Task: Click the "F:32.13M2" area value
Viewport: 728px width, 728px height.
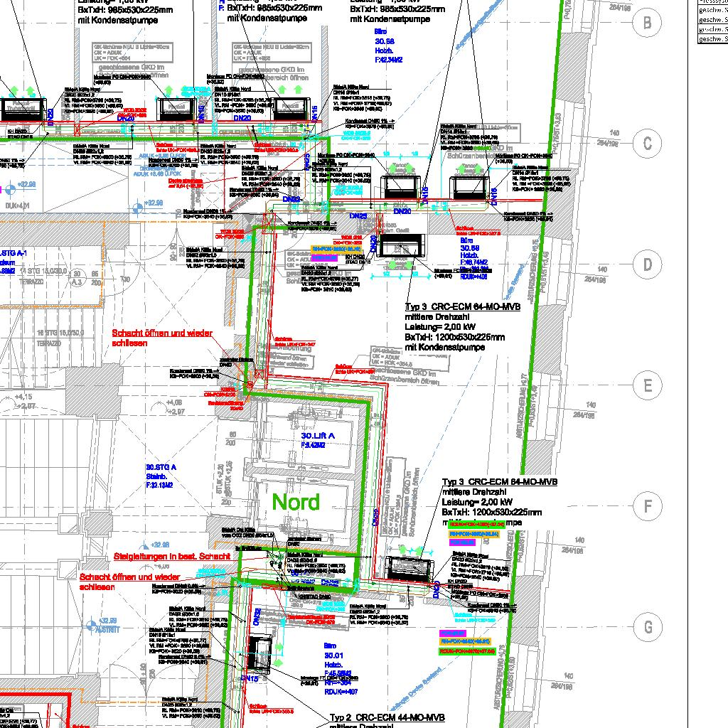Action: coord(159,485)
